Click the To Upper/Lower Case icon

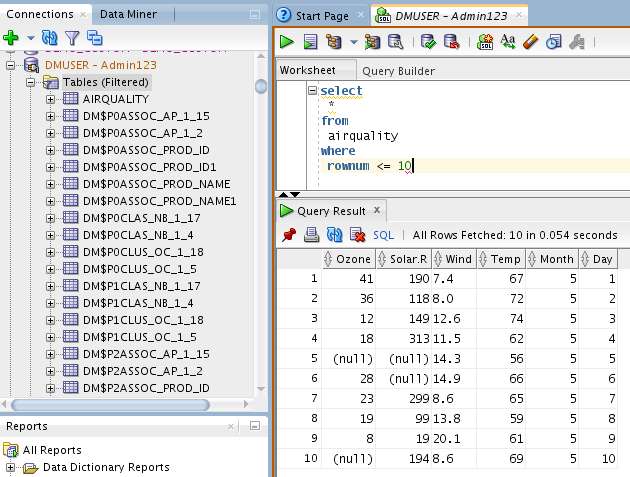(x=508, y=42)
